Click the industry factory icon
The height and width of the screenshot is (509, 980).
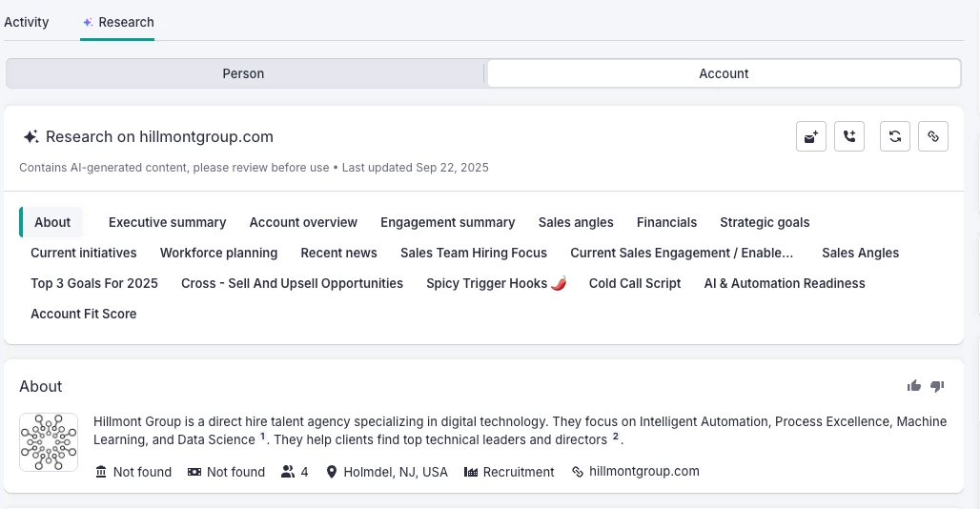[x=471, y=472]
